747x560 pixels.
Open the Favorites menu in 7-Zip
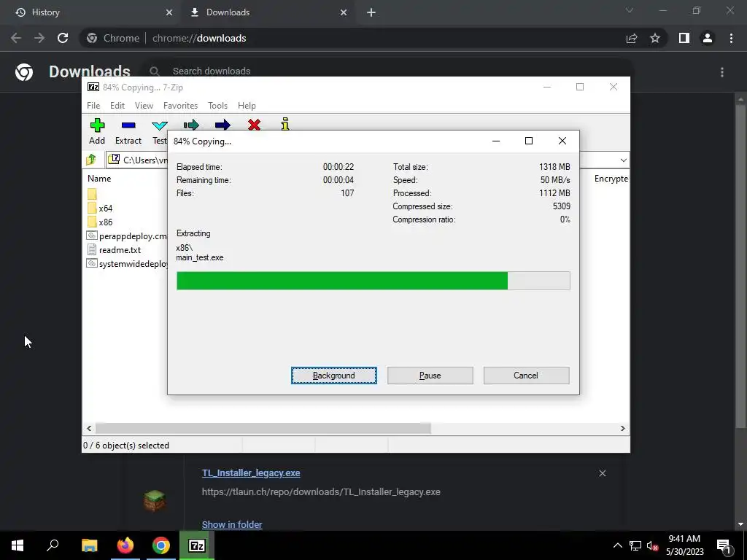[181, 106]
